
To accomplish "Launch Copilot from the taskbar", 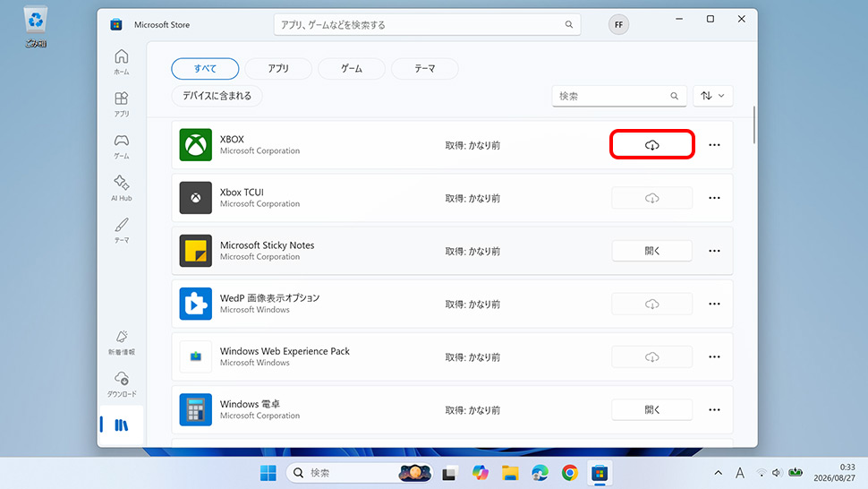I will tap(480, 473).
